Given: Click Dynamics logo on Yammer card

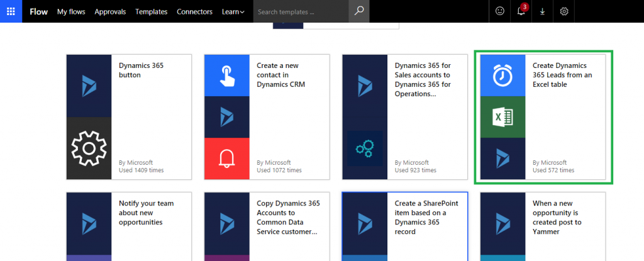Looking at the screenshot, I should (502, 223).
